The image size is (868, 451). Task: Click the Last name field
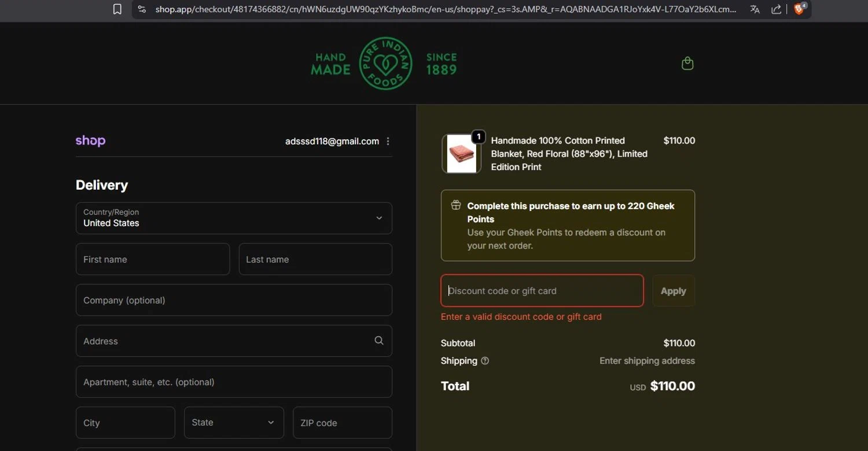315,259
